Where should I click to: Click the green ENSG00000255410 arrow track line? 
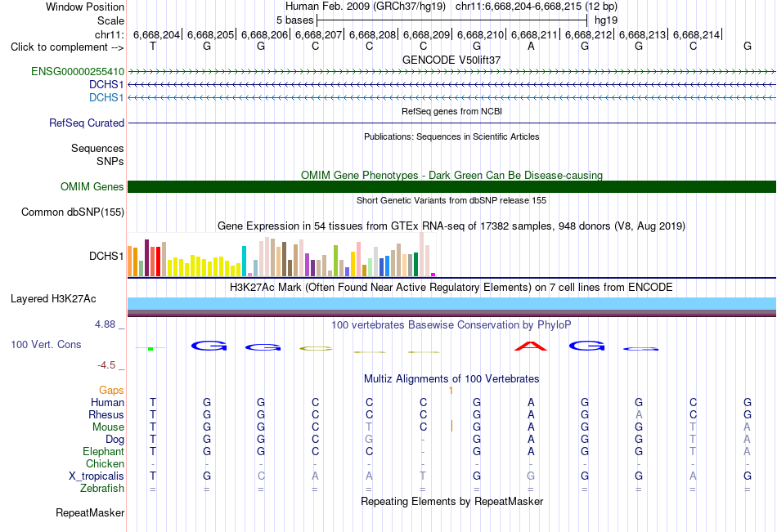452,72
